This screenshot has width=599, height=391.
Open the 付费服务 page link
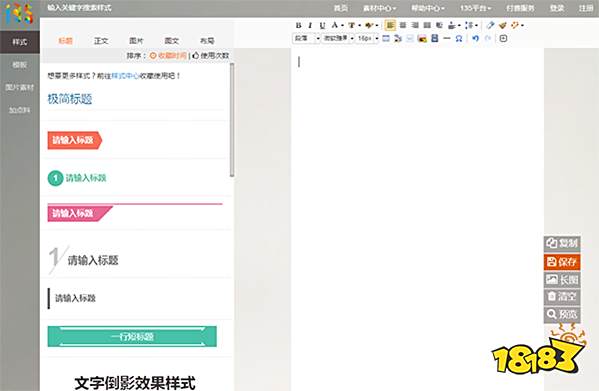tap(520, 8)
